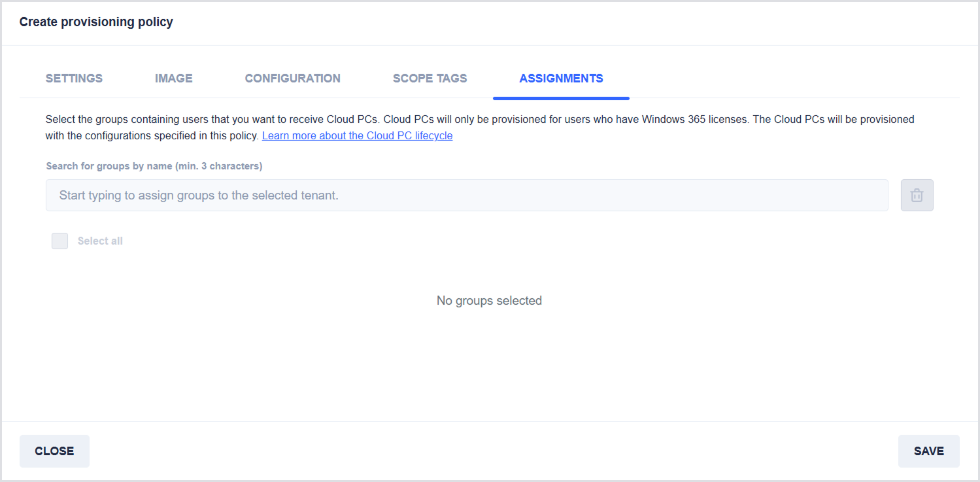This screenshot has width=980, height=482.
Task: Switch to the Settings tab
Action: click(x=74, y=78)
